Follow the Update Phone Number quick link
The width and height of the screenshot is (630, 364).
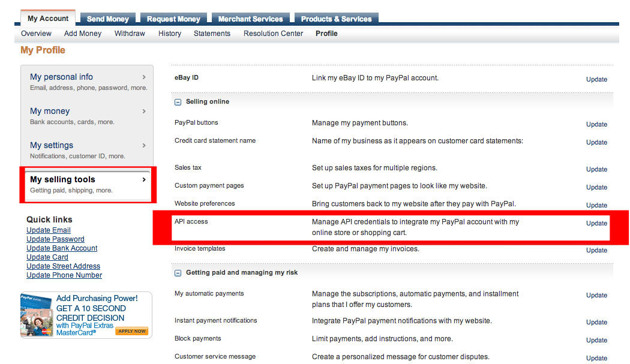(x=64, y=275)
